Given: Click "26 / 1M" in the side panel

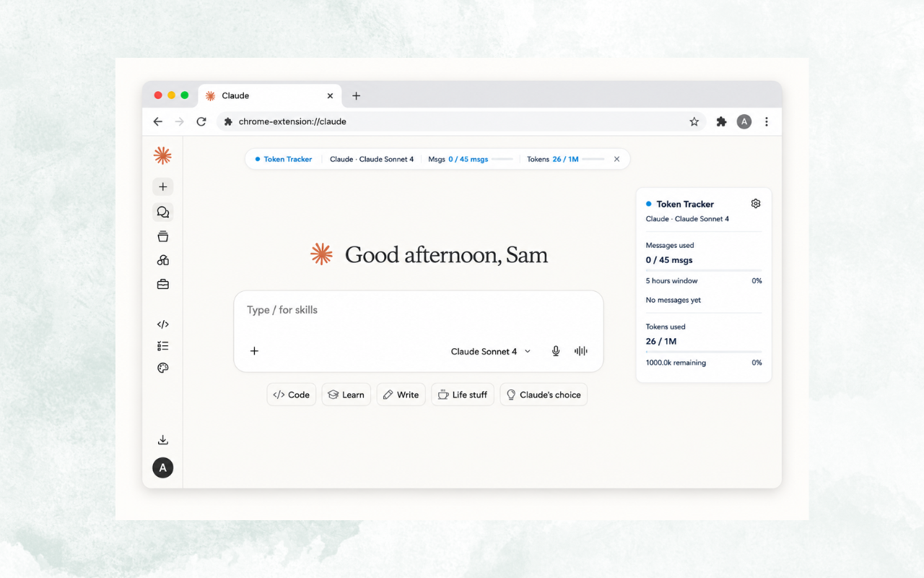Looking at the screenshot, I should click(x=661, y=341).
